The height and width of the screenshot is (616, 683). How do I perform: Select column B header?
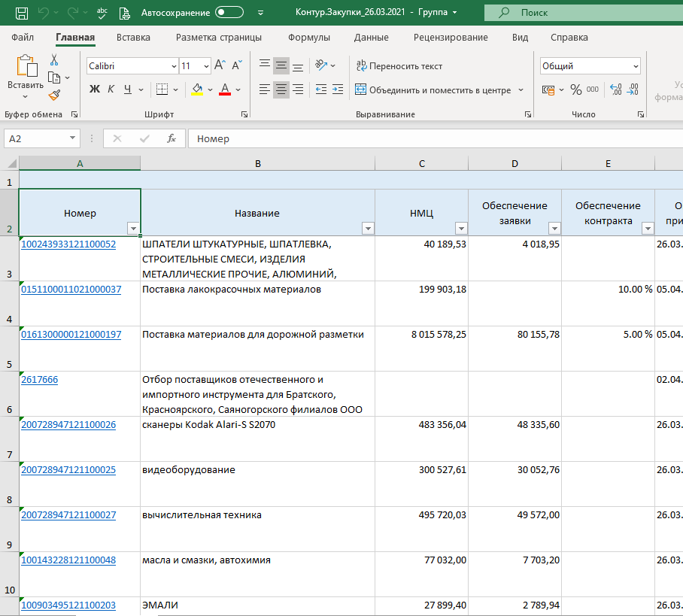coord(258,163)
